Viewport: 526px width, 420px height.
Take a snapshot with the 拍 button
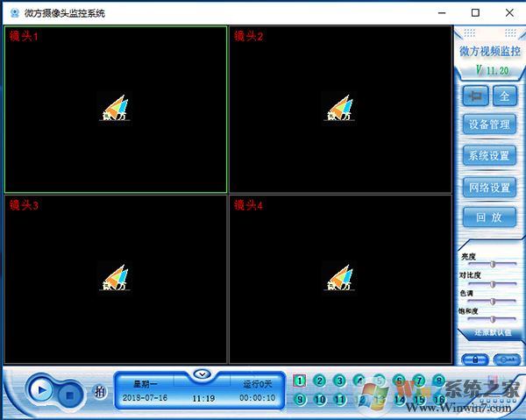100,391
